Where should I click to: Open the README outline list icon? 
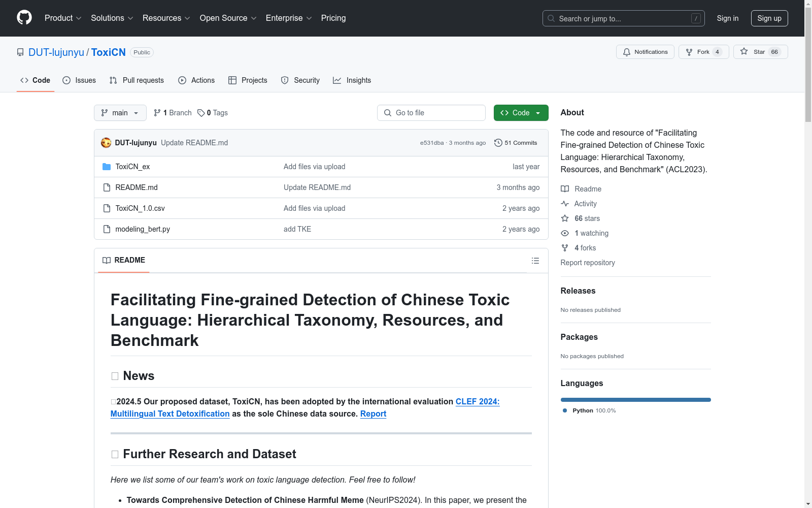535,261
